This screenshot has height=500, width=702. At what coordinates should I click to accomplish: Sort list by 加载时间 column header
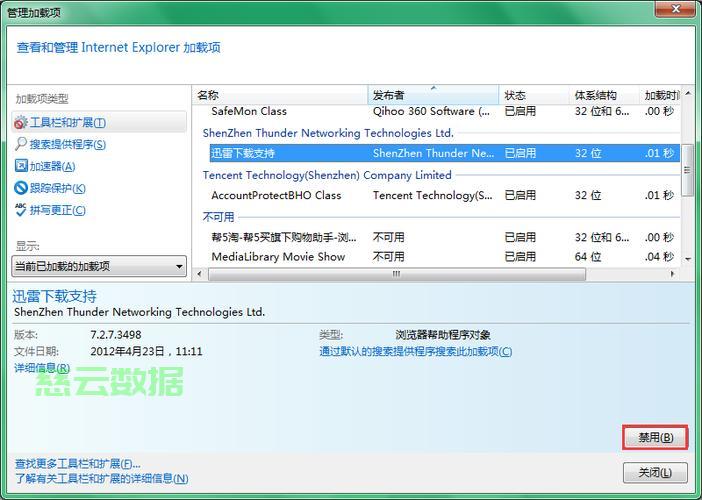point(660,95)
